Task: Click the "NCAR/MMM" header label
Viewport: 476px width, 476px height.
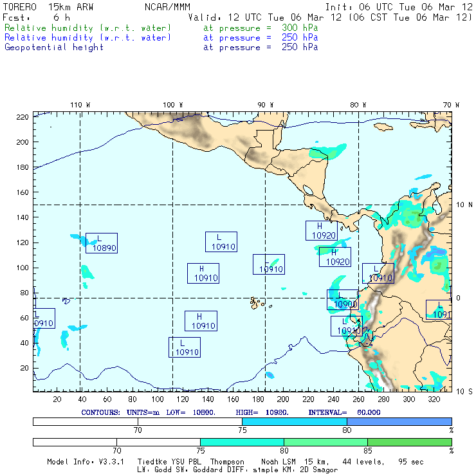Action: pyautogui.click(x=167, y=7)
